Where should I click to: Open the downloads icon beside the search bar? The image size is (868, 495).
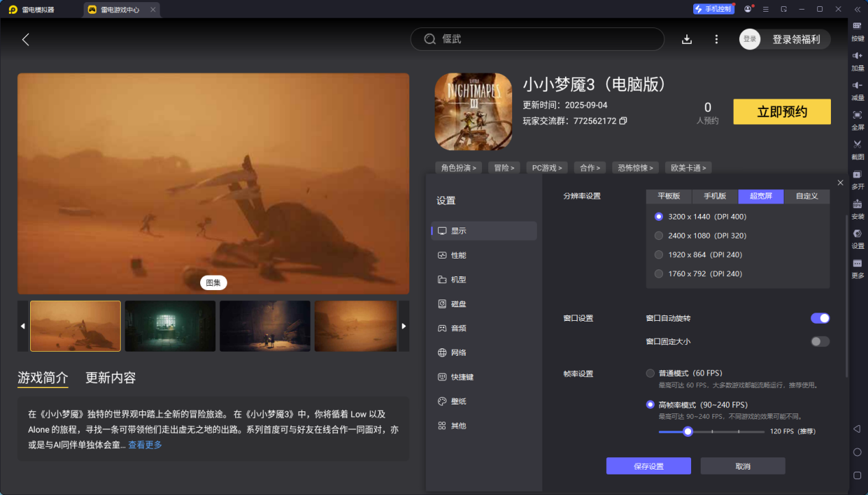(x=687, y=39)
